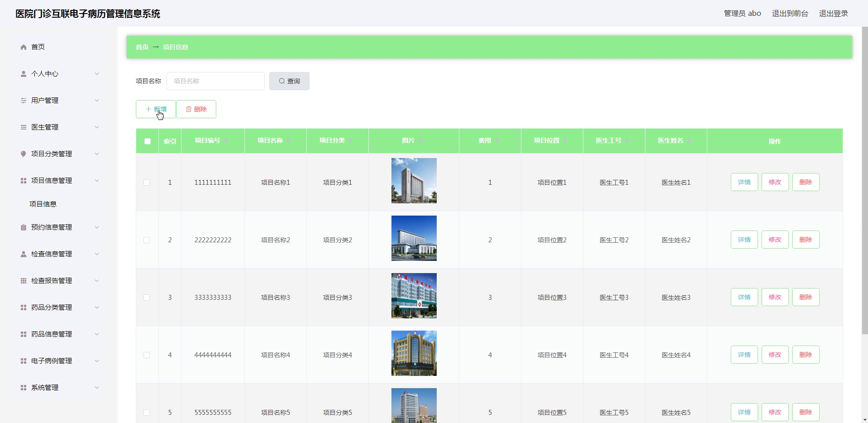Collapse the 项目信息管理 chevron
This screenshot has width=868, height=423.
pyautogui.click(x=96, y=181)
